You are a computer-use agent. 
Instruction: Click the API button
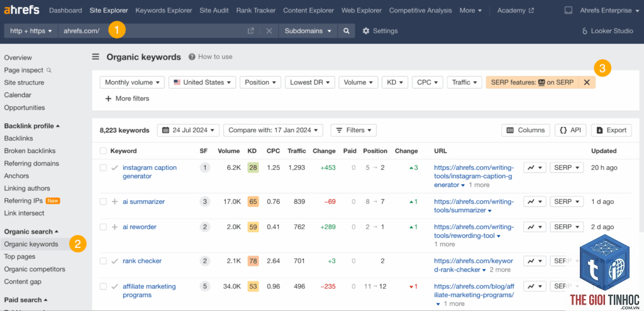(x=570, y=130)
